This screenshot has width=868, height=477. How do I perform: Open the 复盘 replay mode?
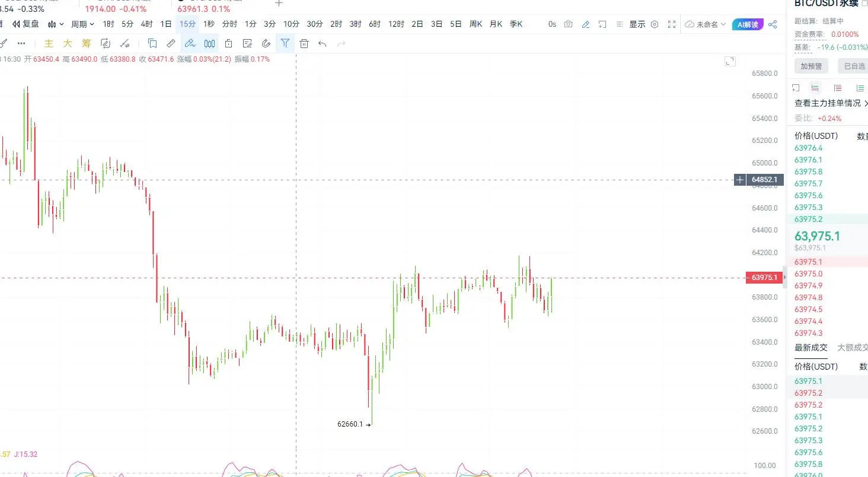25,24
